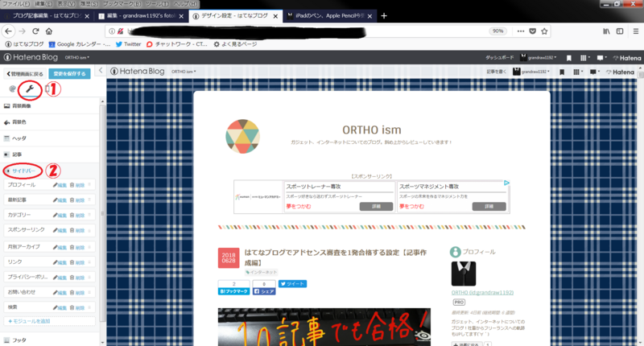This screenshot has height=346, width=644.
Task: Expand the フッタ section
Action: click(50, 340)
